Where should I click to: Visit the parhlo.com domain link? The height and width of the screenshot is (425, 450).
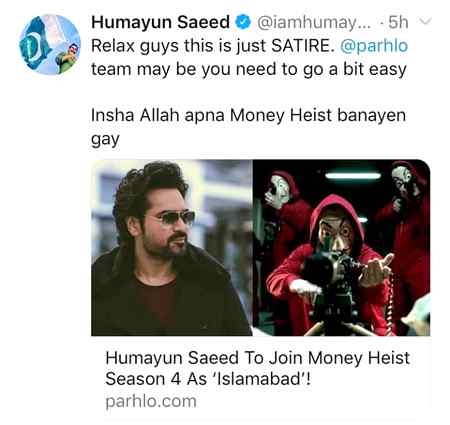point(151,402)
